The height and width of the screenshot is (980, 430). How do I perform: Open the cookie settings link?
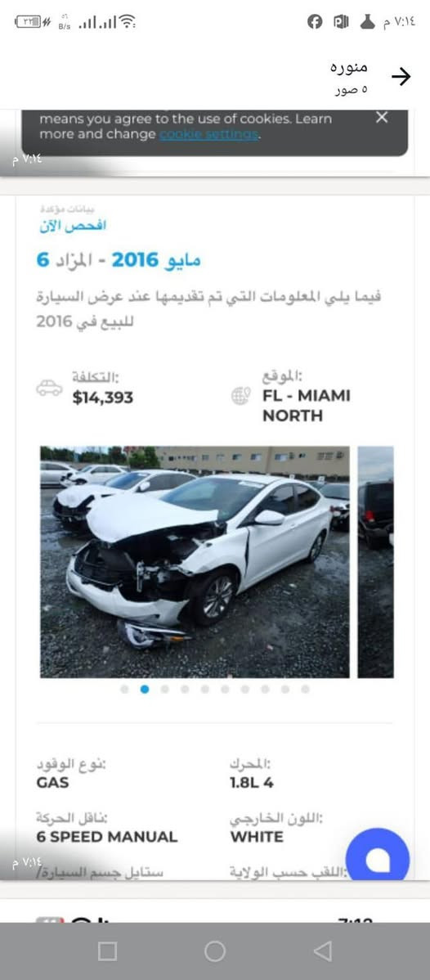click(x=208, y=135)
